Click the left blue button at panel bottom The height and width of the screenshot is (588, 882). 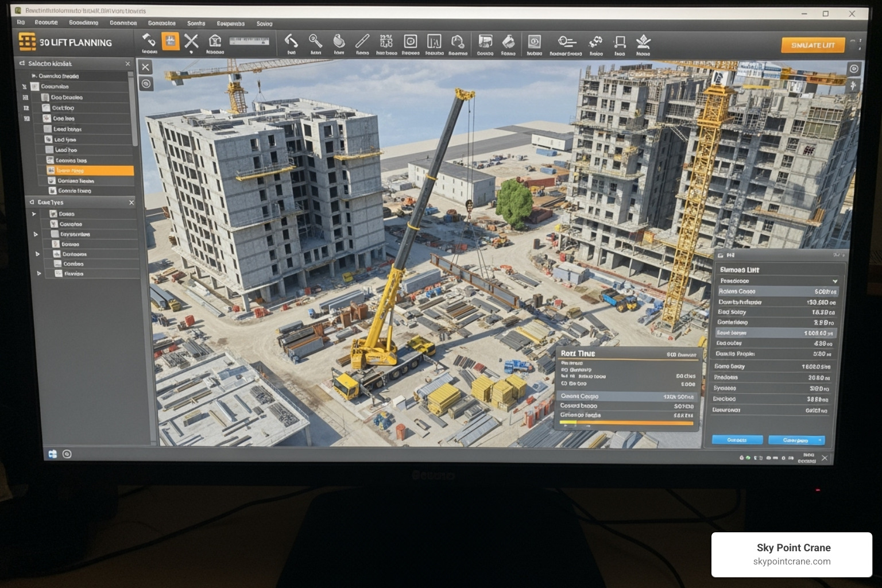tap(737, 439)
